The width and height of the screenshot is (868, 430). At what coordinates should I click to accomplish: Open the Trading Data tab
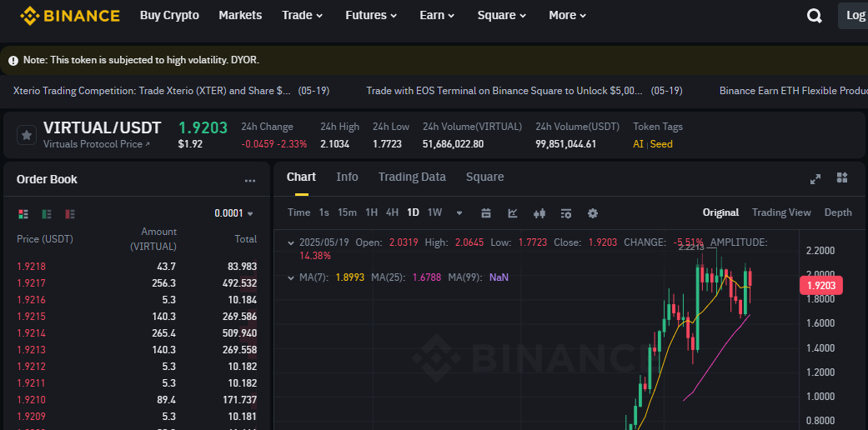[x=412, y=177]
